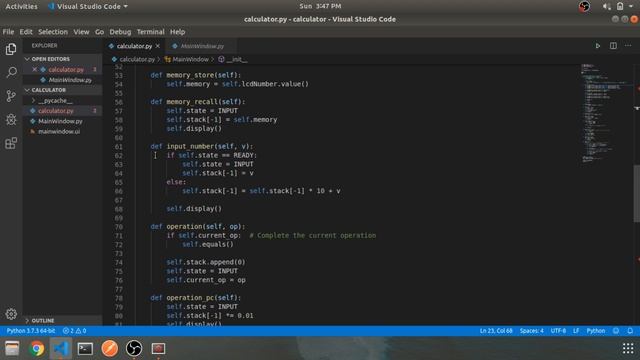This screenshot has height=360, width=640.
Task: Click line number 70 in the gutter
Action: click(119, 227)
